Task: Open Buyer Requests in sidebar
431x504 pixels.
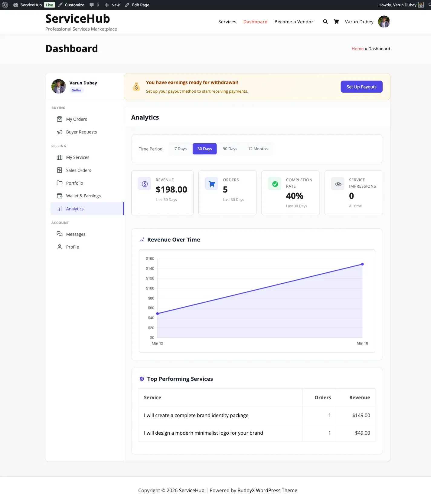Action: coord(87,132)
